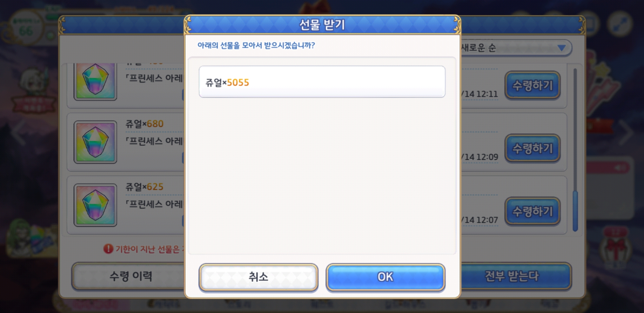
Task: Cancel with the 취소 button
Action: 258,277
